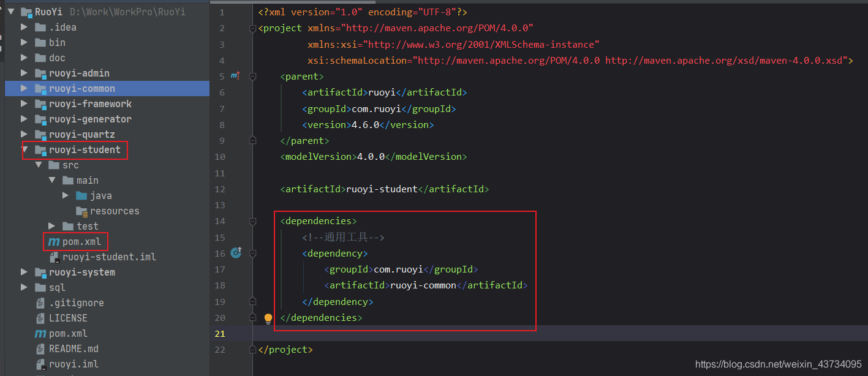Open pom.xml under ruoyi-student

click(81, 242)
